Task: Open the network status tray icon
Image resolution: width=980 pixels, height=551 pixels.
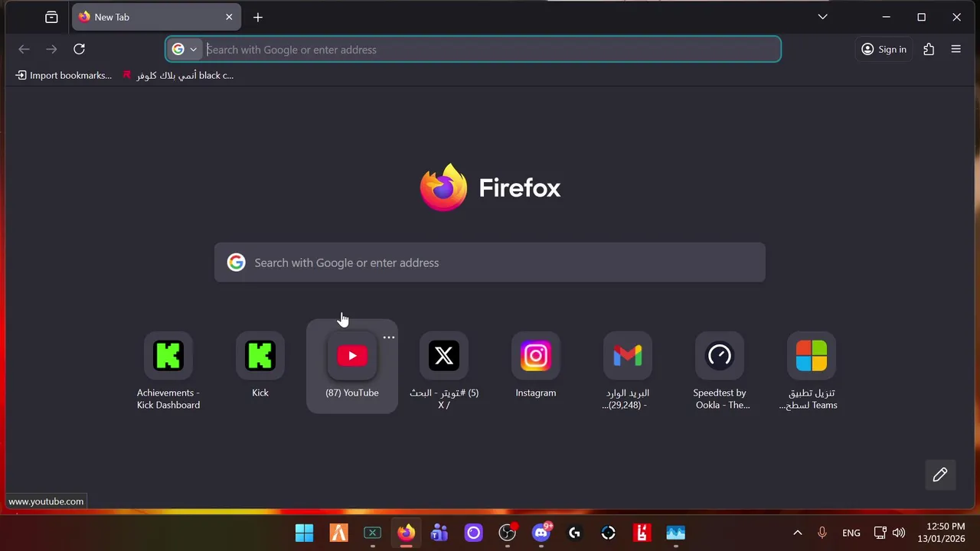Action: tap(880, 533)
